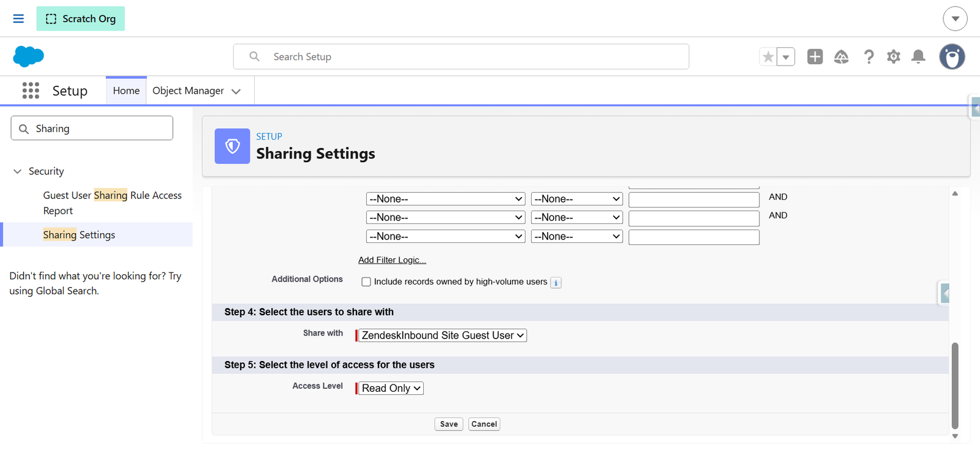Image resolution: width=980 pixels, height=453 pixels.
Task: Select the Home tab
Action: pos(126,91)
